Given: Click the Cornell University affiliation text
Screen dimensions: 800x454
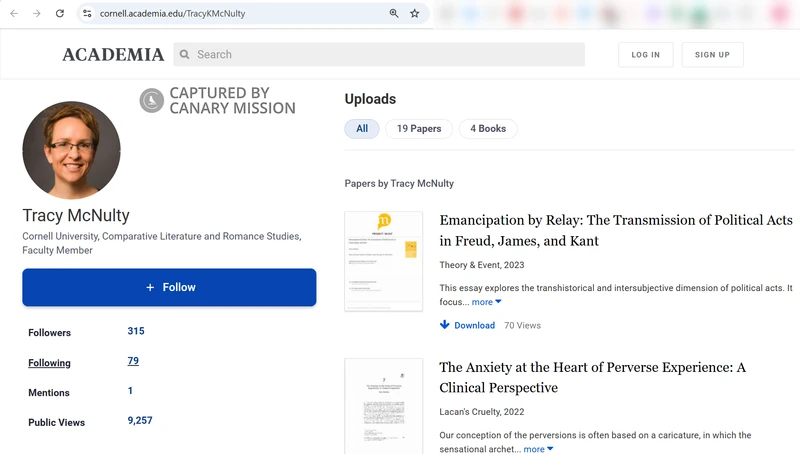Looking at the screenshot, I should 162,243.
